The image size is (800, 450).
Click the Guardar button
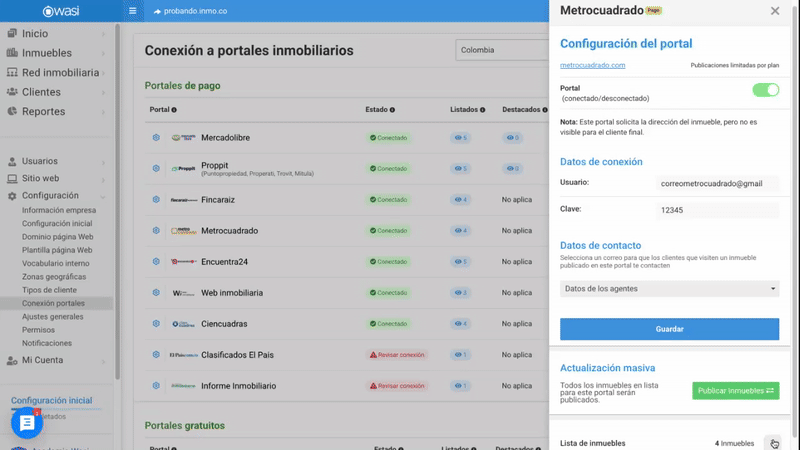(669, 329)
